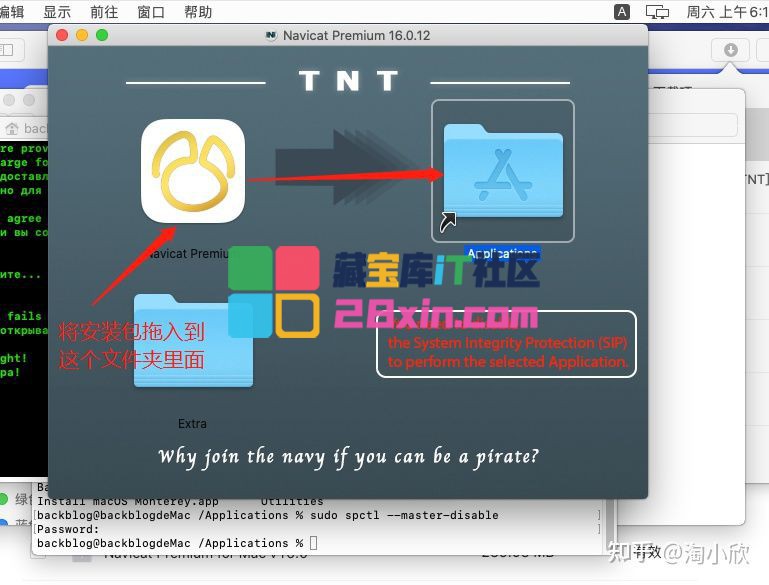Image resolution: width=769 pixels, height=585 pixels.
Task: Minimize the Navicat Premium installer window
Action: tap(82, 35)
